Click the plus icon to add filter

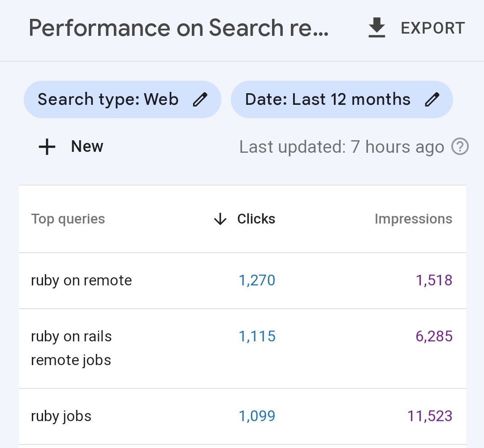[x=47, y=146]
